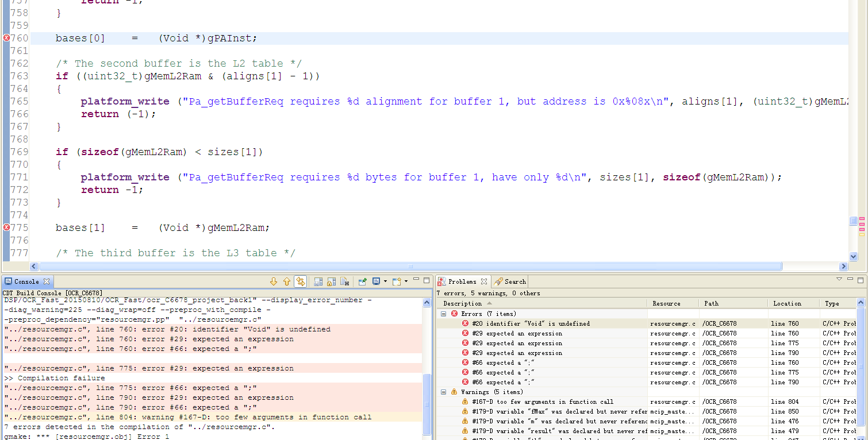
Task: Select '#29 expected an expression' error at line 790
Action: point(647,353)
